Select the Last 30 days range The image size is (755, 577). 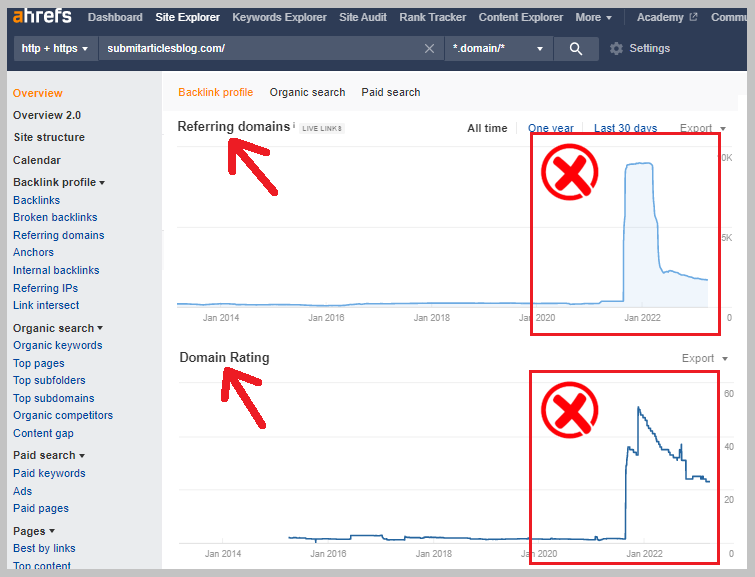pos(625,128)
